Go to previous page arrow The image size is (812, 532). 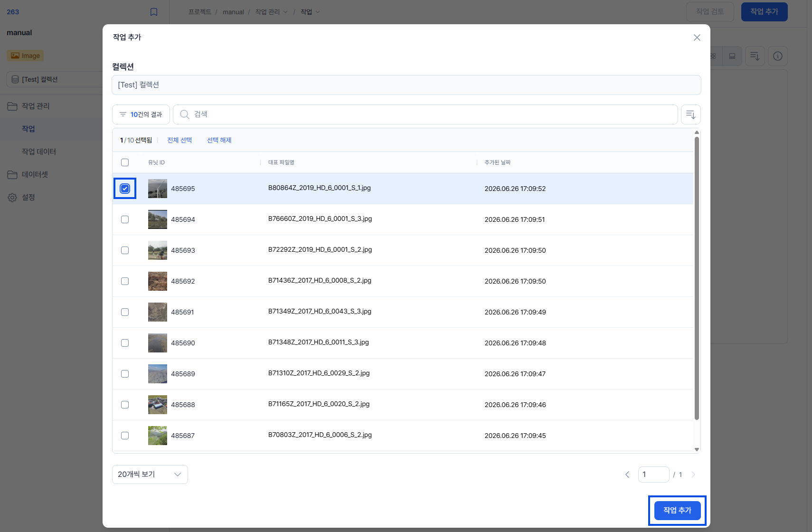[x=627, y=475]
